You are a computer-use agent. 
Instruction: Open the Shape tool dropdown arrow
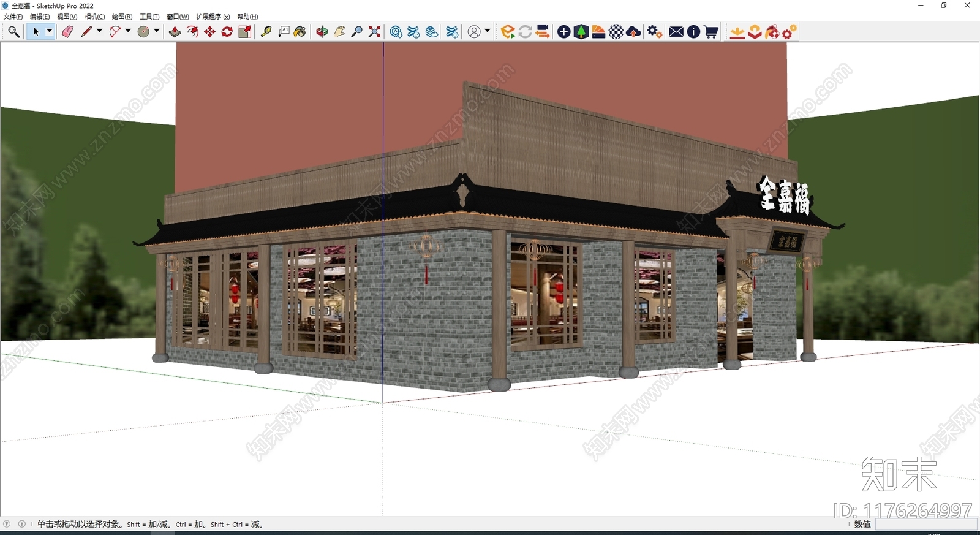(157, 31)
